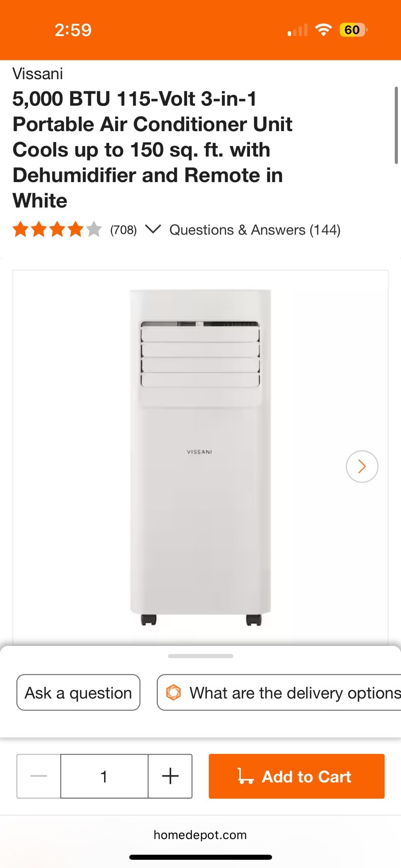
Task: Tap the air conditioner product image
Action: (x=200, y=458)
